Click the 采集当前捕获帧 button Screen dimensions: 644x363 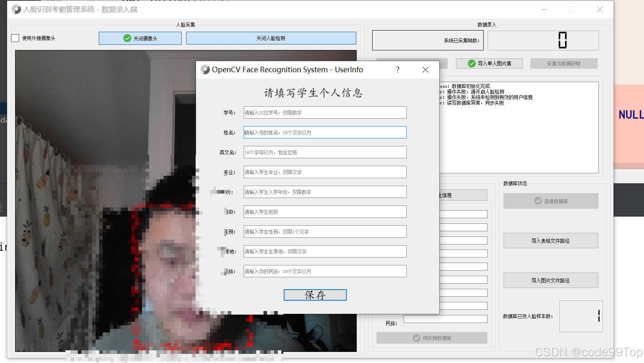coord(564,63)
